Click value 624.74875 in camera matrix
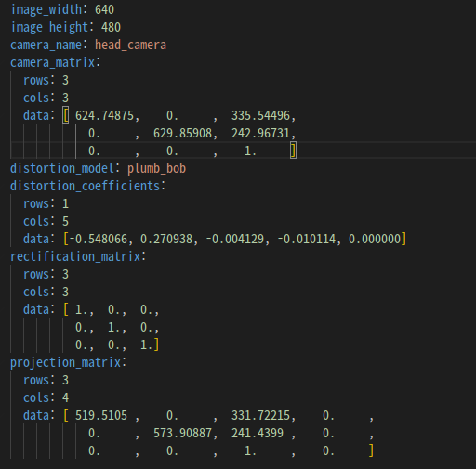 104,115
